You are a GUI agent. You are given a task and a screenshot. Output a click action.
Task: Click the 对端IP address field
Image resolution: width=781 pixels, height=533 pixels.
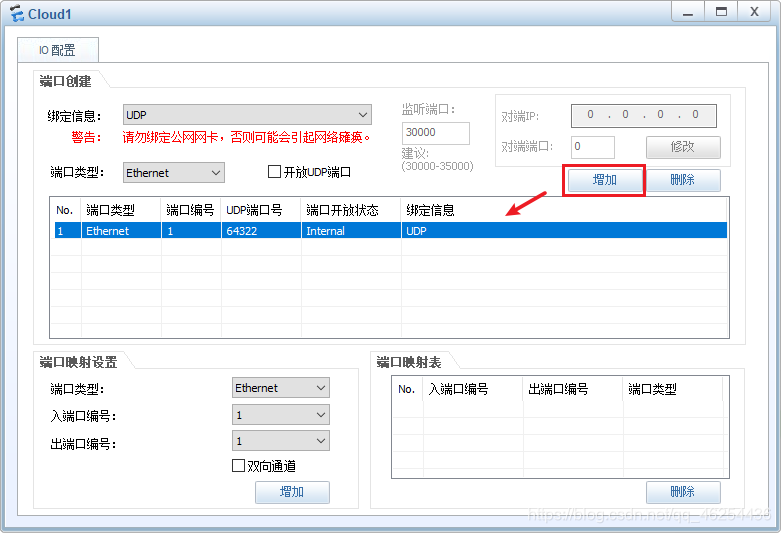(644, 116)
